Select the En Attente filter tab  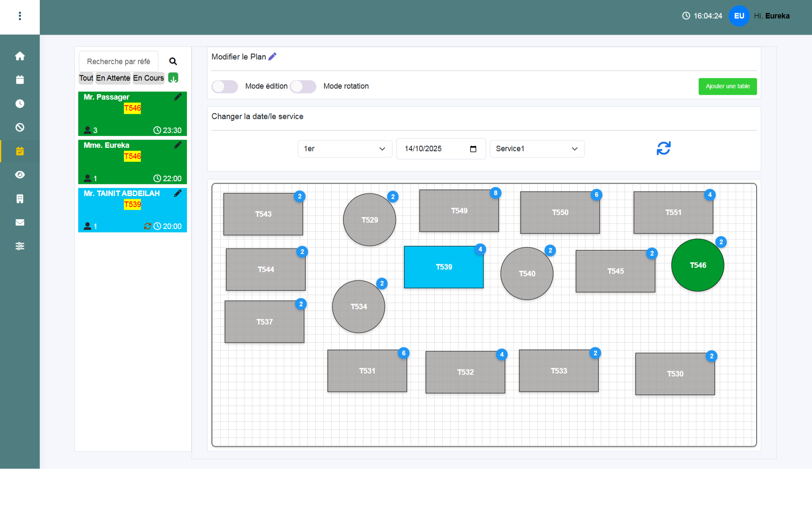click(x=113, y=78)
